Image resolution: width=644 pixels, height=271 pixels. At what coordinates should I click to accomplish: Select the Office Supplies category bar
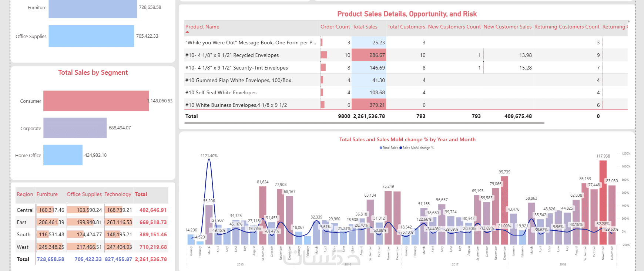coord(91,36)
